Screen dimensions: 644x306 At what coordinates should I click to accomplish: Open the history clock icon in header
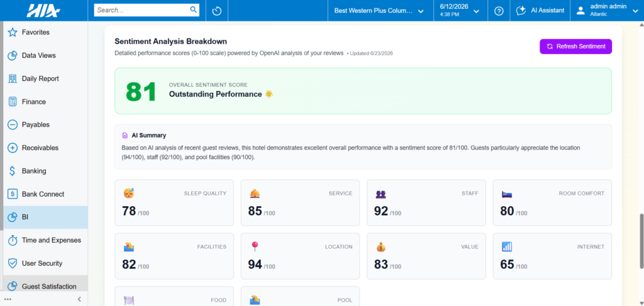[217, 11]
